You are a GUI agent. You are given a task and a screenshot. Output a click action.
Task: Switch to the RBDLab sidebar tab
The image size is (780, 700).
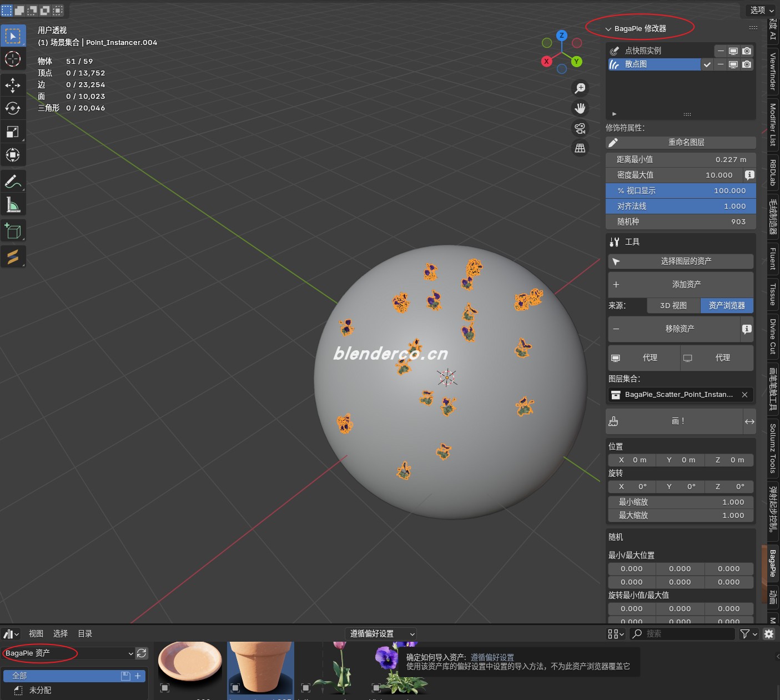coord(772,173)
